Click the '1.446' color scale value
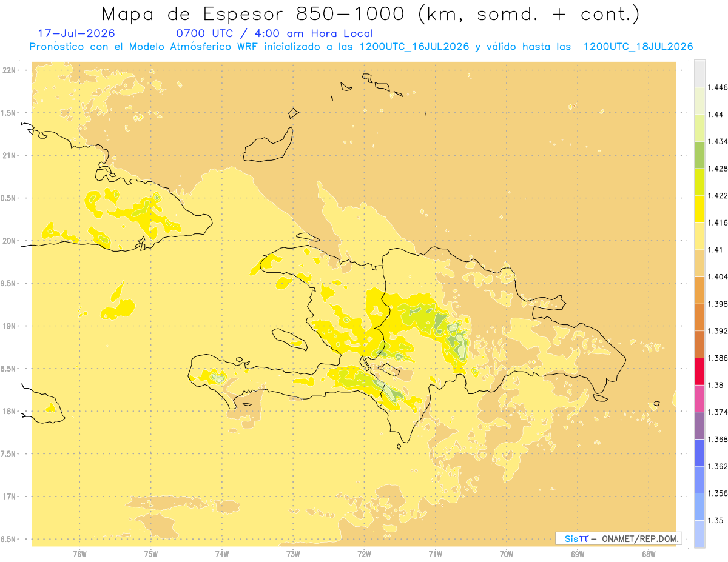The width and height of the screenshot is (728, 562). click(718, 87)
